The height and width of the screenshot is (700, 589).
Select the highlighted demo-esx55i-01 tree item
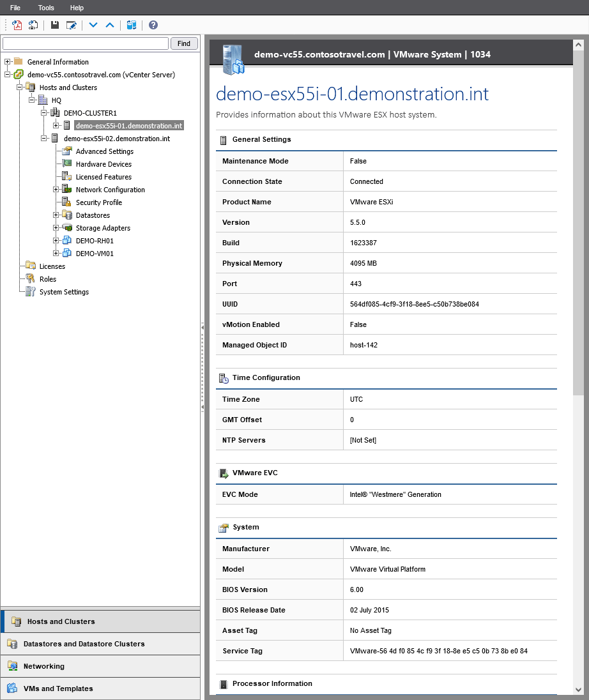pyautogui.click(x=129, y=125)
